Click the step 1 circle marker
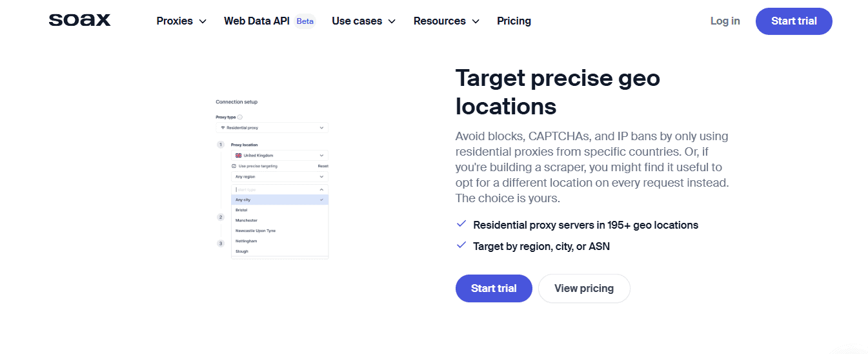The height and width of the screenshot is (354, 868). [221, 145]
